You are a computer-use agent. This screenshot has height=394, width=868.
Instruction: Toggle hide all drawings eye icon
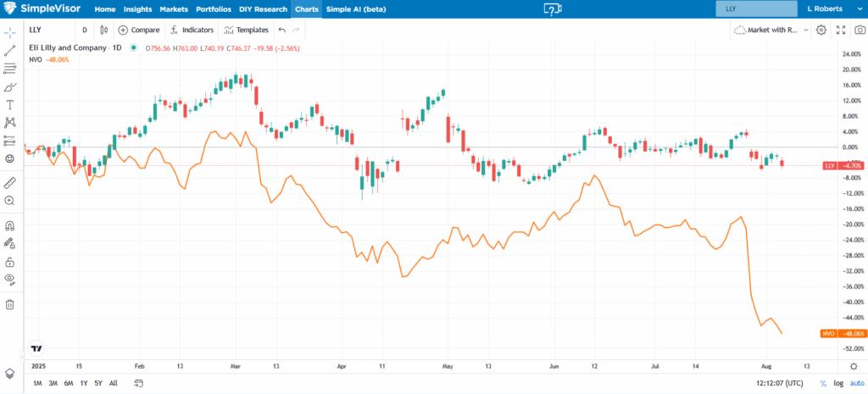[10, 279]
